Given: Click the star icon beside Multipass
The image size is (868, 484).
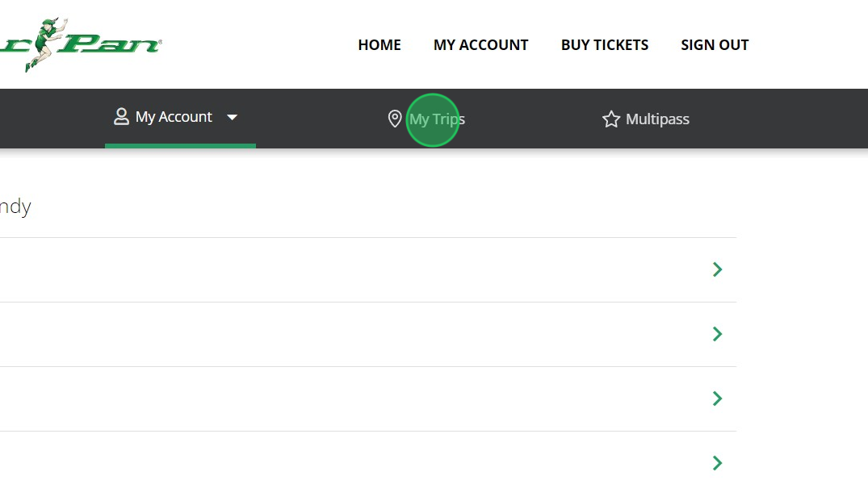Looking at the screenshot, I should [x=611, y=119].
